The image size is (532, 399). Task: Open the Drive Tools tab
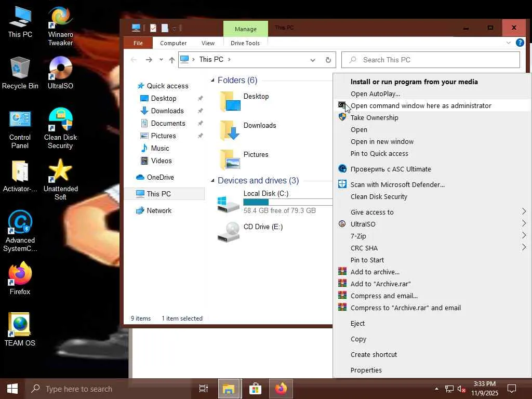pos(245,43)
